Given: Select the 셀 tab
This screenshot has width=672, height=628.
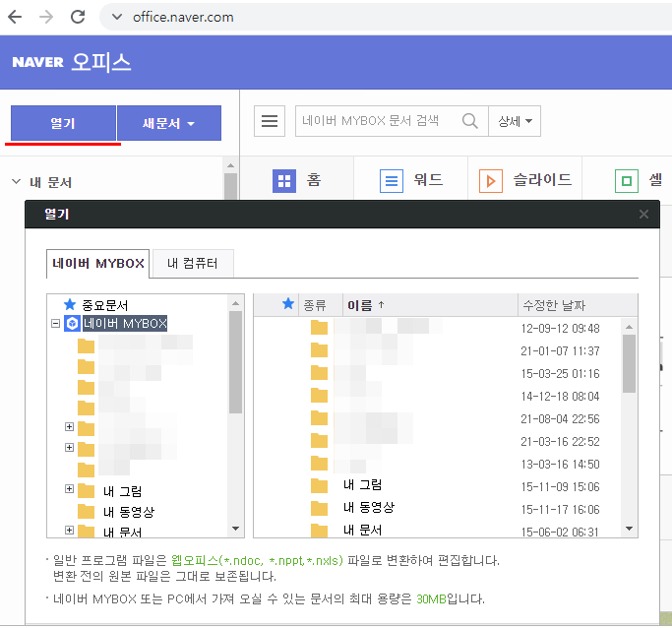Looking at the screenshot, I should 639,180.
